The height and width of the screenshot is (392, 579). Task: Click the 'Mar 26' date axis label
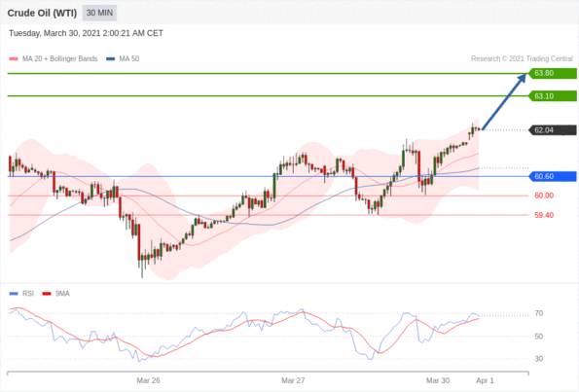pyautogui.click(x=148, y=380)
